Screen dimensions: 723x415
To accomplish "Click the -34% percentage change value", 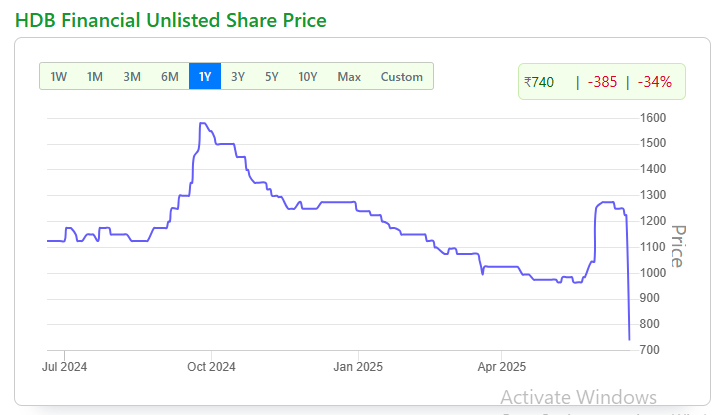I will pos(655,82).
